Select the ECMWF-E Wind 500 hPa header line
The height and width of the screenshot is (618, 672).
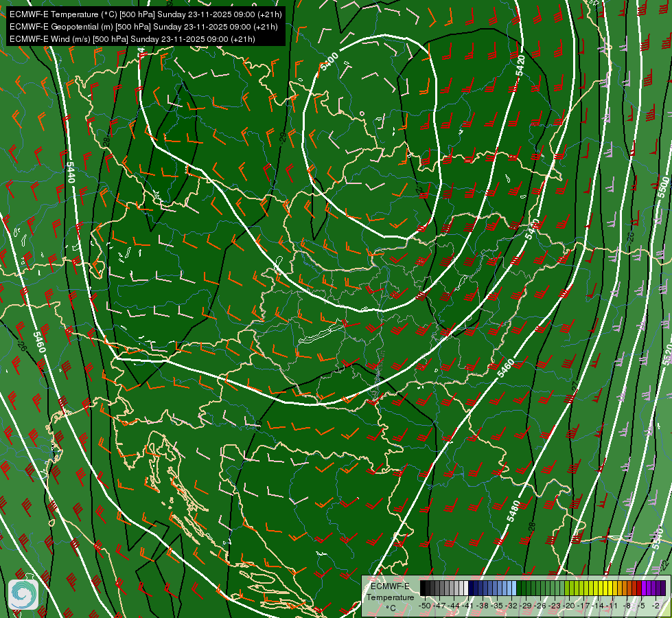coord(132,39)
